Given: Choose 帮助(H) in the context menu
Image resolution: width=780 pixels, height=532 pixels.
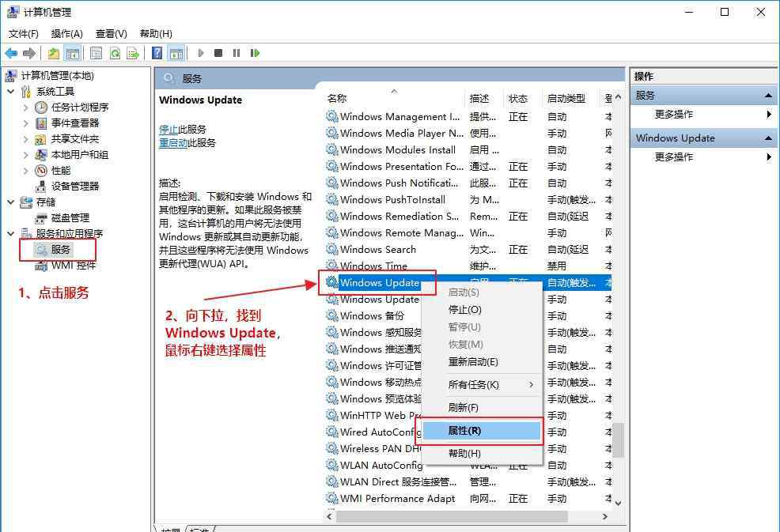Looking at the screenshot, I should [x=481, y=454].
